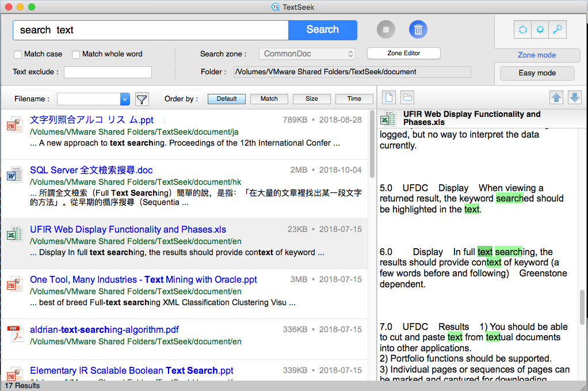Sort results by Time

tap(354, 98)
